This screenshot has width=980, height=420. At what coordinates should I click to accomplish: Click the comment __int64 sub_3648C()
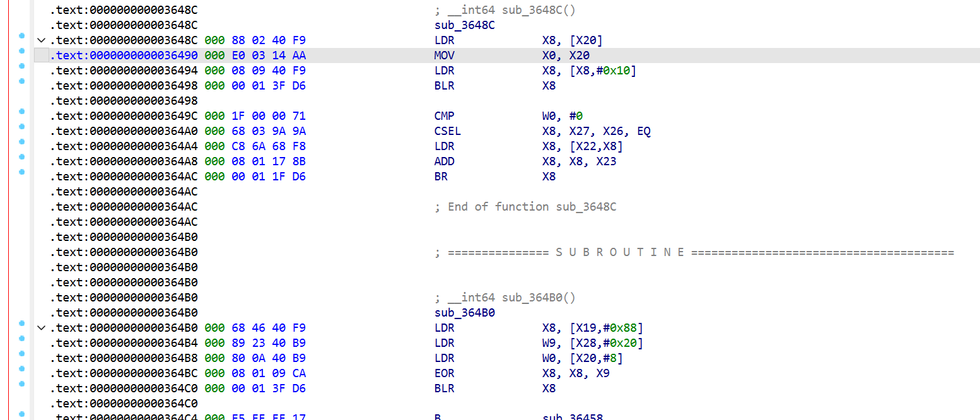coord(505,10)
